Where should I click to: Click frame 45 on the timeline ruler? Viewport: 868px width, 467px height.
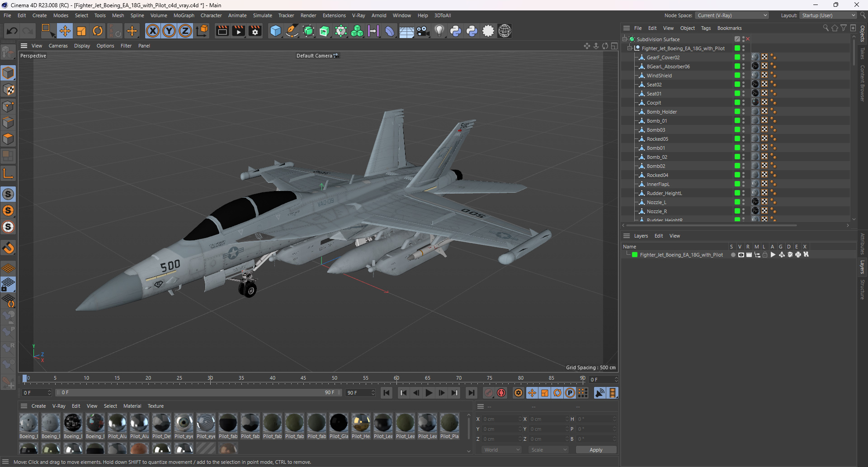click(303, 378)
